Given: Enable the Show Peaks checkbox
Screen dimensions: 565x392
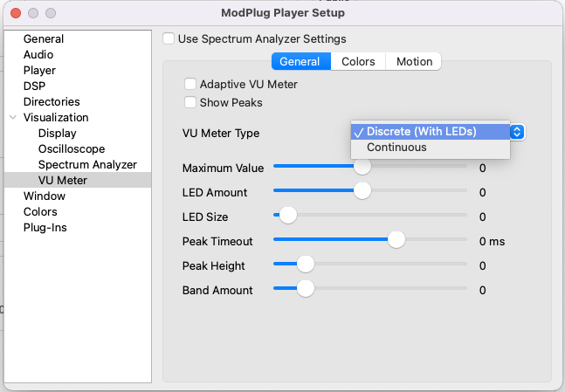Looking at the screenshot, I should tap(190, 102).
